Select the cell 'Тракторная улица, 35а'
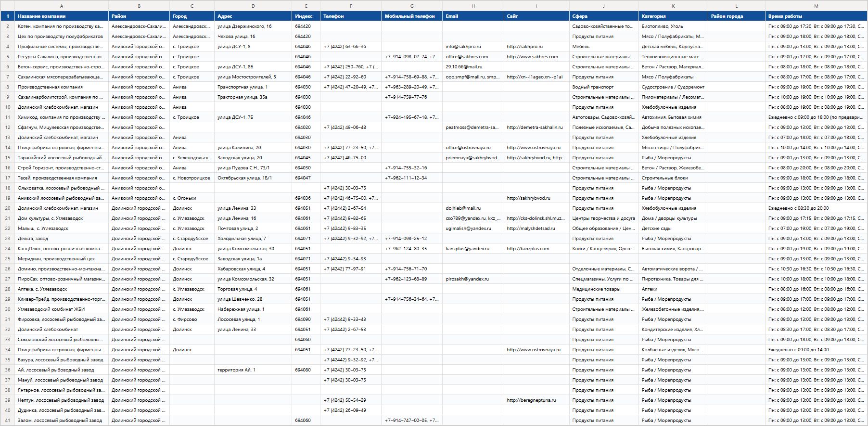This screenshot has height=434, width=868. pyautogui.click(x=253, y=97)
